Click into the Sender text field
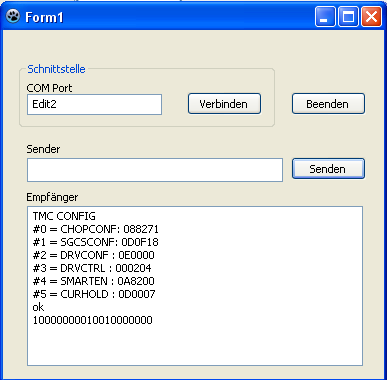Viewport: 388px width, 382px height. pos(155,170)
